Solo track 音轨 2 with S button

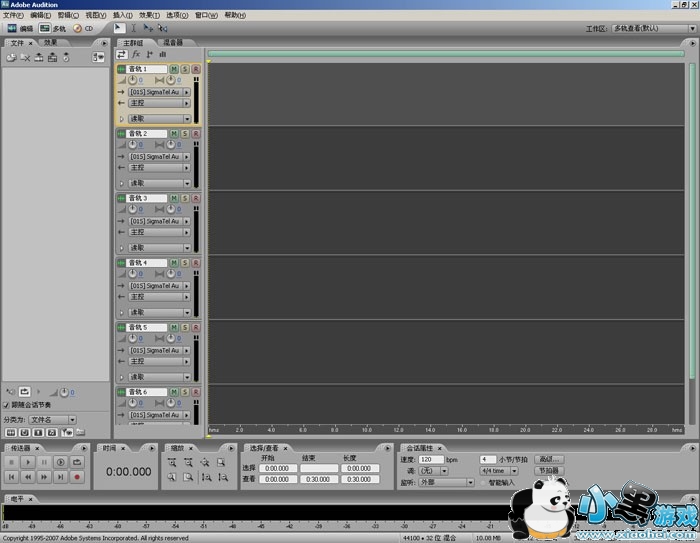click(x=185, y=133)
